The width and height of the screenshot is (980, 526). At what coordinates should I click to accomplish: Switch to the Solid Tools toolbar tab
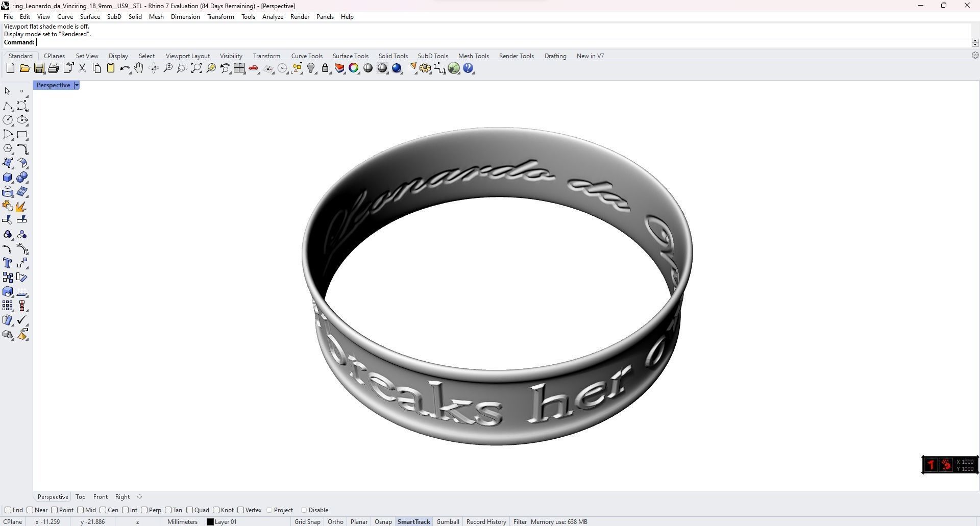pos(393,56)
